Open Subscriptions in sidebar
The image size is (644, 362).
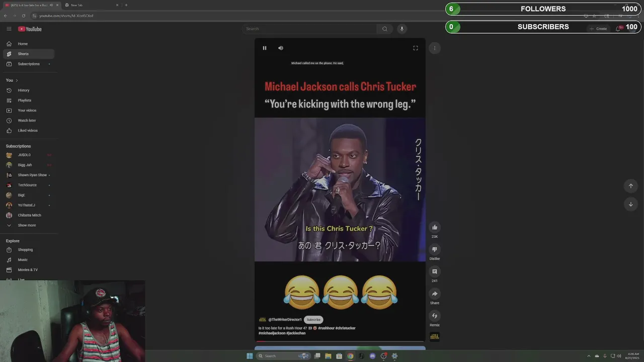pos(29,64)
